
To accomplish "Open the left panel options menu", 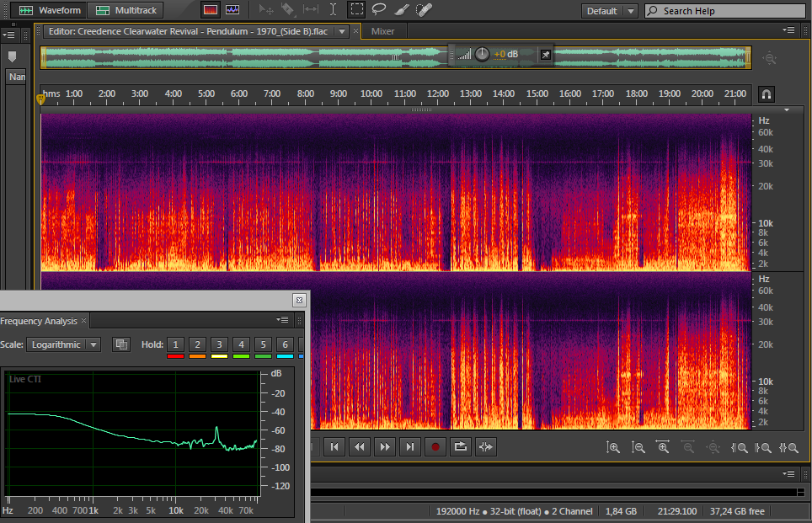I will point(9,35).
